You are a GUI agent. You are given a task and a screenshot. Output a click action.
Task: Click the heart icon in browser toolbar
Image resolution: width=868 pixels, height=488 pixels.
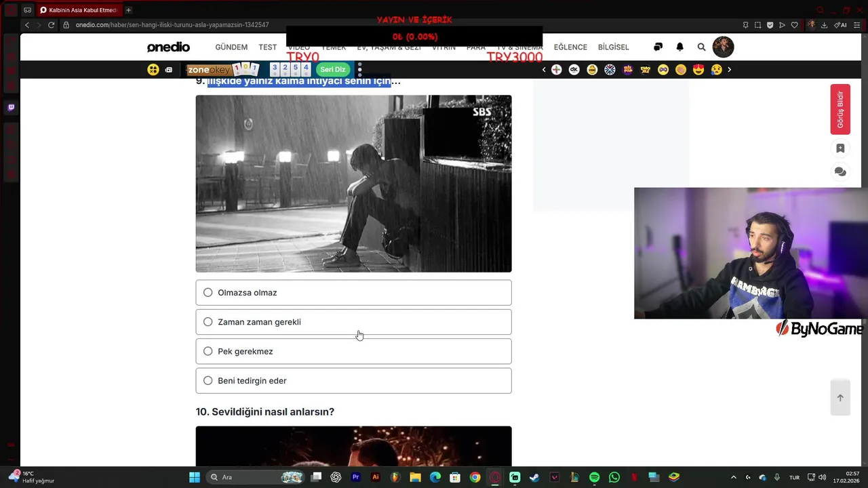795,25
